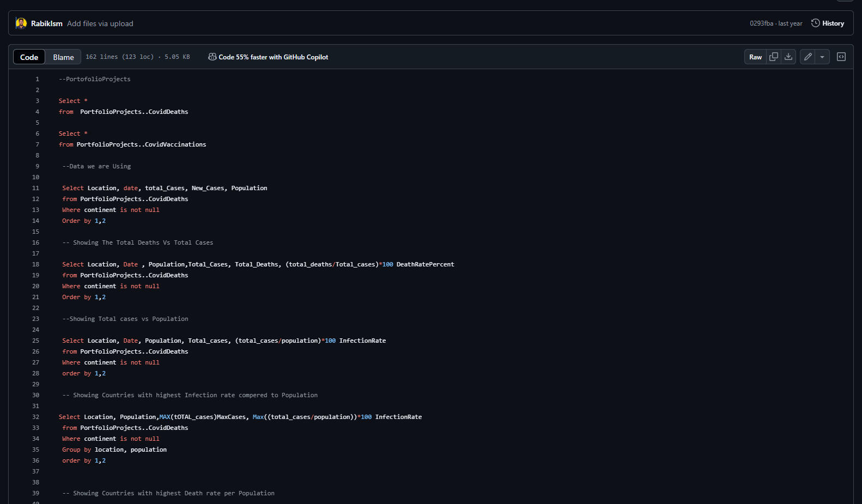The height and width of the screenshot is (504, 862).
Task: Expand more edit options dropdown arrow
Action: coord(822,57)
